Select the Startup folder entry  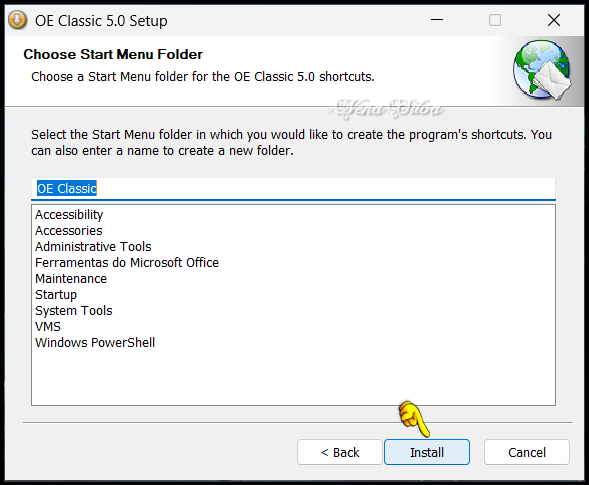pyautogui.click(x=56, y=295)
